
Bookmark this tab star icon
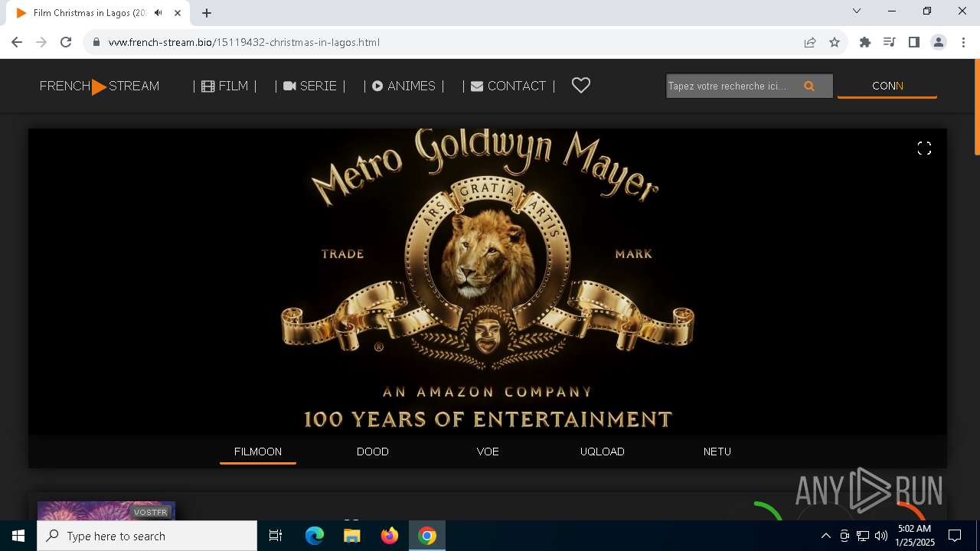pos(835,42)
